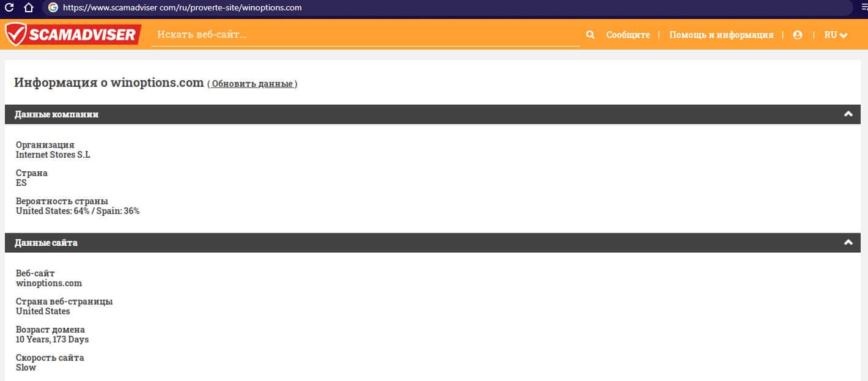Click the United States webpage country value
The width and height of the screenshot is (868, 381).
[43, 311]
